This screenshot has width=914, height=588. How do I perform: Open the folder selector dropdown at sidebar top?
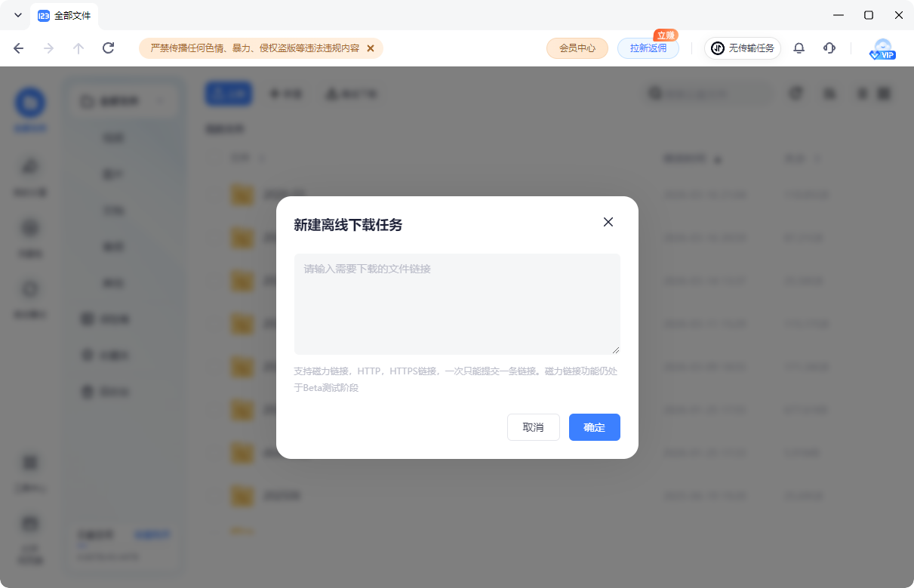[123, 100]
